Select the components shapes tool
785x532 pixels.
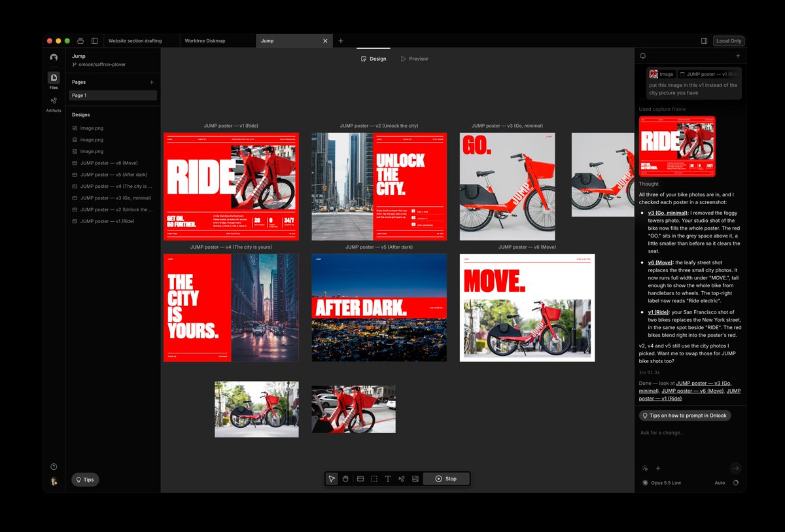click(x=402, y=479)
